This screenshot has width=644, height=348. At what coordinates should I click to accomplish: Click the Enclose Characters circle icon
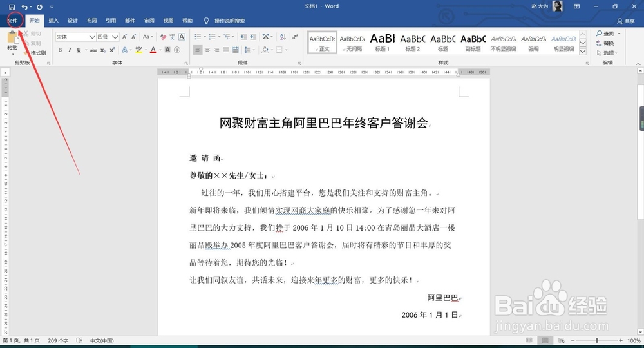177,50
